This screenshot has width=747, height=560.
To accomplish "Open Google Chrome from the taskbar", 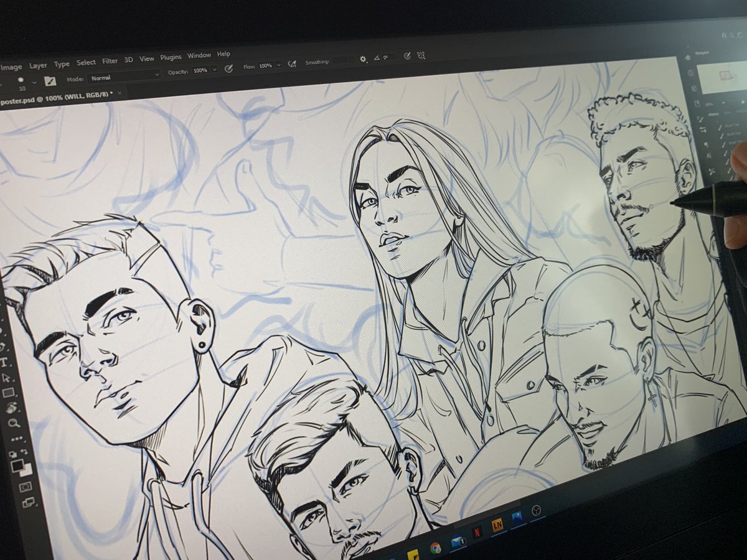I will pyautogui.click(x=436, y=548).
